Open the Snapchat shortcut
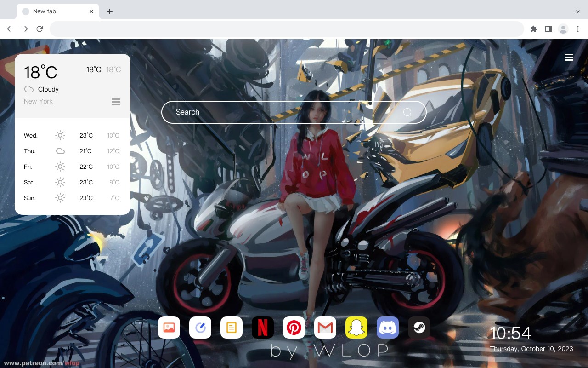588x368 pixels. click(x=356, y=328)
